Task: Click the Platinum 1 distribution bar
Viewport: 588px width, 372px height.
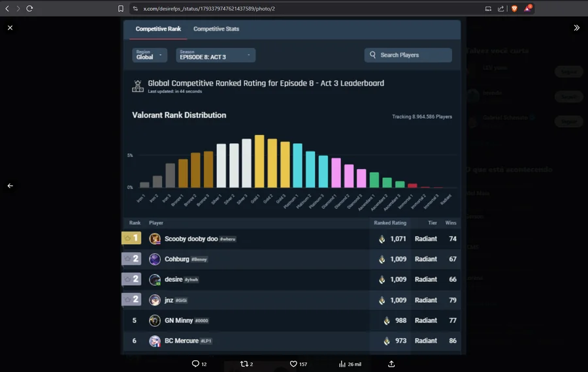Action: pyautogui.click(x=297, y=166)
